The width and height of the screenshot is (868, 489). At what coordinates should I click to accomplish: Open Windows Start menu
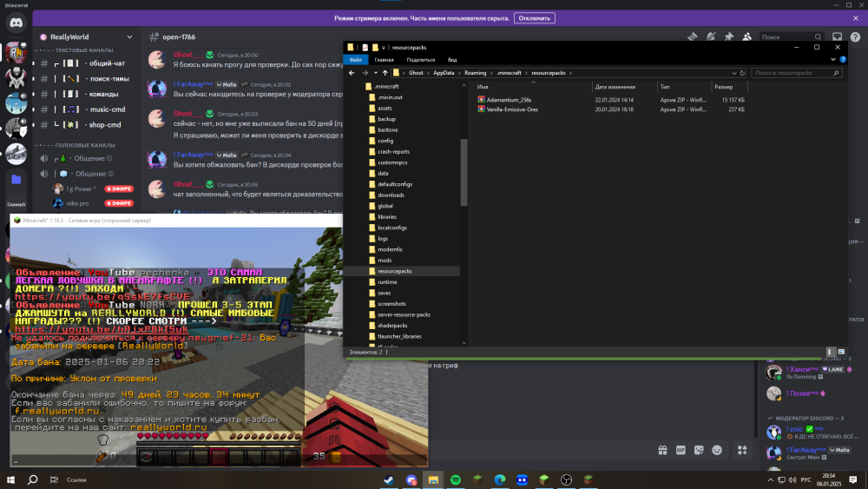click(x=10, y=479)
